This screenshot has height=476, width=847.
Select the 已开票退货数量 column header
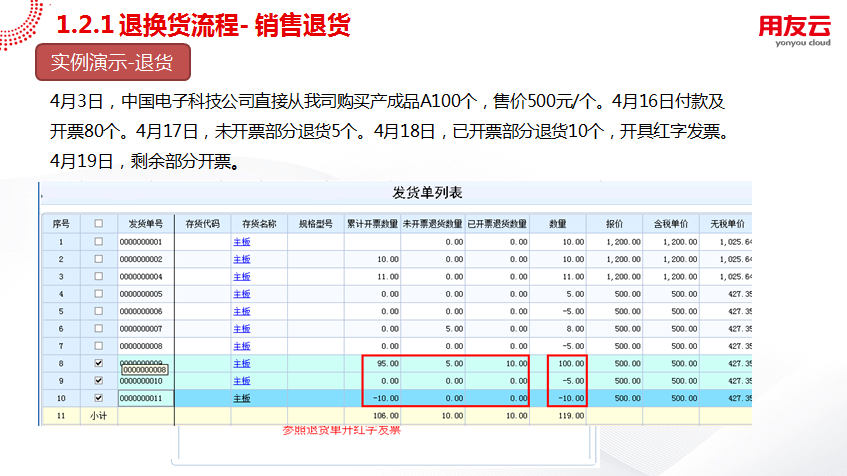(x=497, y=224)
